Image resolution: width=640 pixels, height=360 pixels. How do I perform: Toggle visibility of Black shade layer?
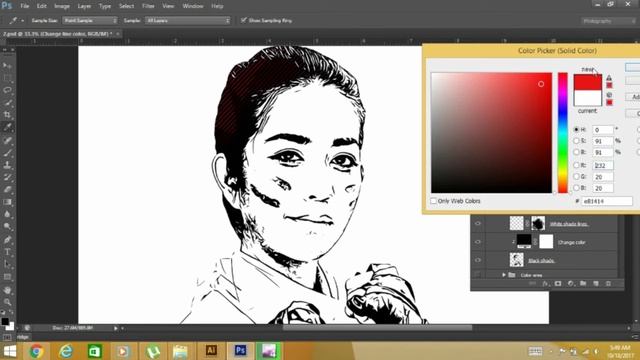click(x=478, y=260)
